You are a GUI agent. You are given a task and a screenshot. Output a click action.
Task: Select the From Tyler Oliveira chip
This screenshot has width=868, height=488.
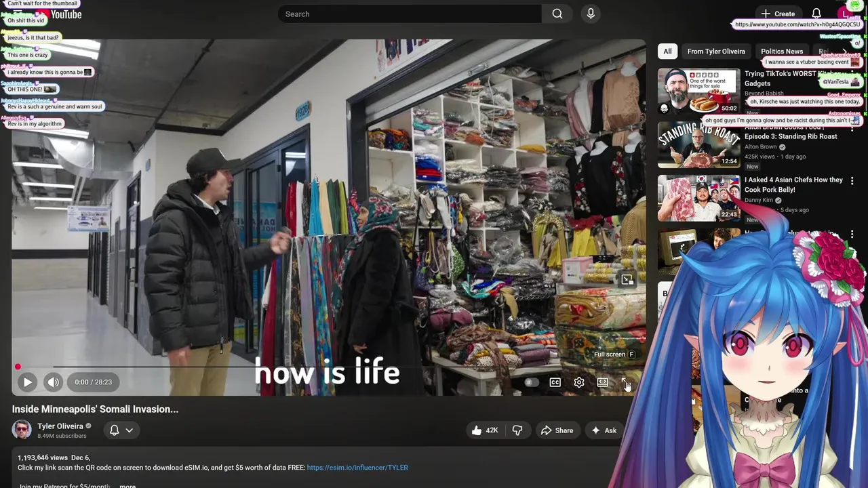pos(716,52)
